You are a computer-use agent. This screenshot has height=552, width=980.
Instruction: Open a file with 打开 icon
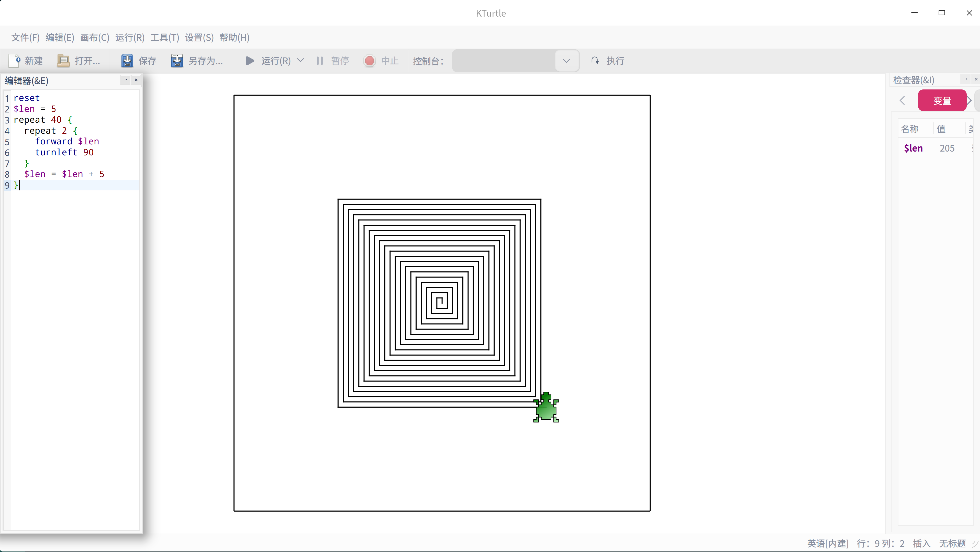point(63,61)
